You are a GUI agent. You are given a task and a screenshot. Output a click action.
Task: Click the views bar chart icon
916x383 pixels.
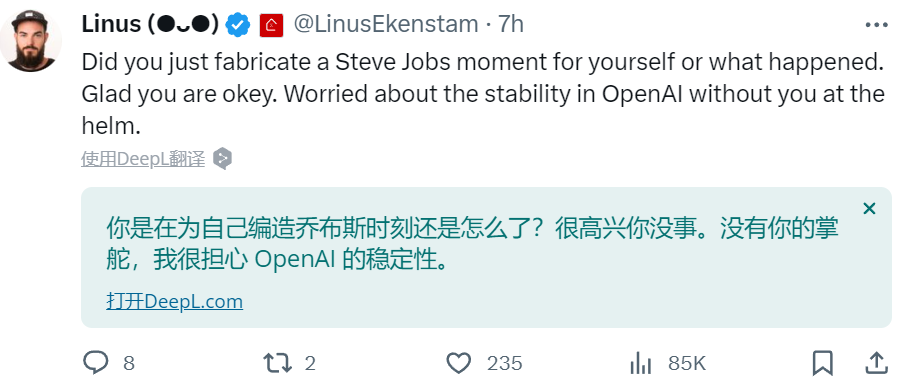tap(641, 364)
